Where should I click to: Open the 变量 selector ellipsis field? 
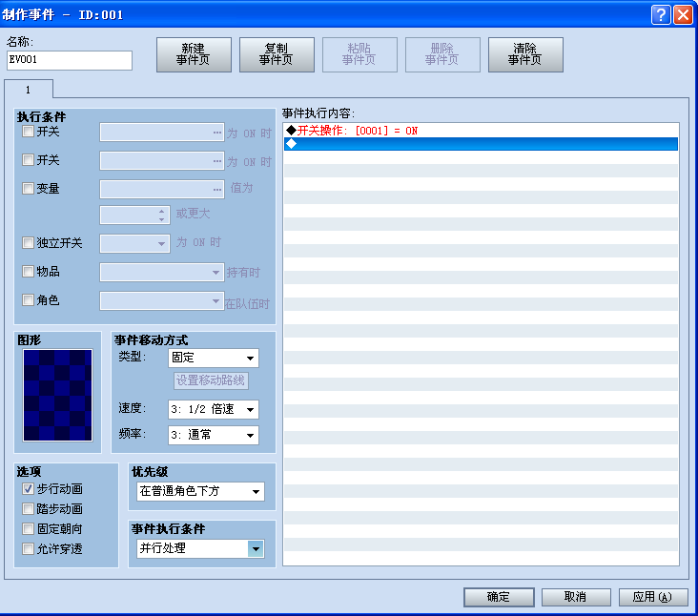[161, 189]
